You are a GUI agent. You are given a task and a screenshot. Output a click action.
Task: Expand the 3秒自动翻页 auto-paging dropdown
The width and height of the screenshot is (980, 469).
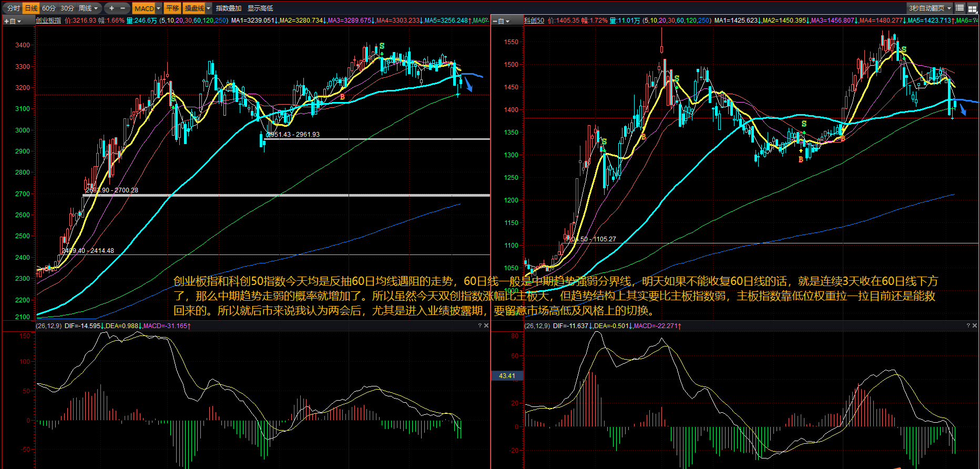(x=949, y=8)
